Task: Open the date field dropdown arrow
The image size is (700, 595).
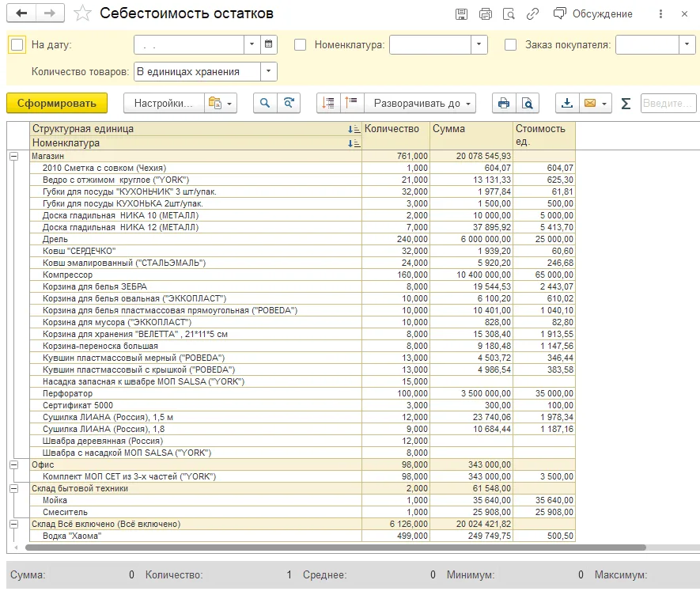Action: coord(252,44)
